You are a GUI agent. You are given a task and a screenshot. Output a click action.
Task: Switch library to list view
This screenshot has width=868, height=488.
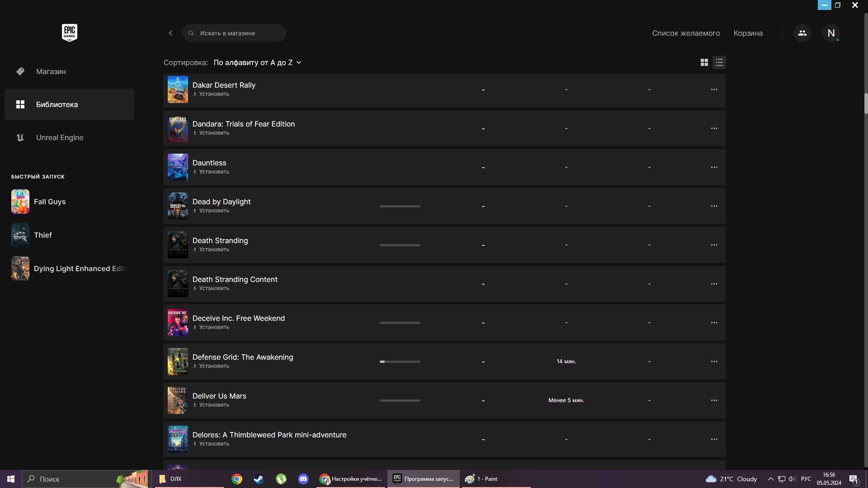click(719, 62)
